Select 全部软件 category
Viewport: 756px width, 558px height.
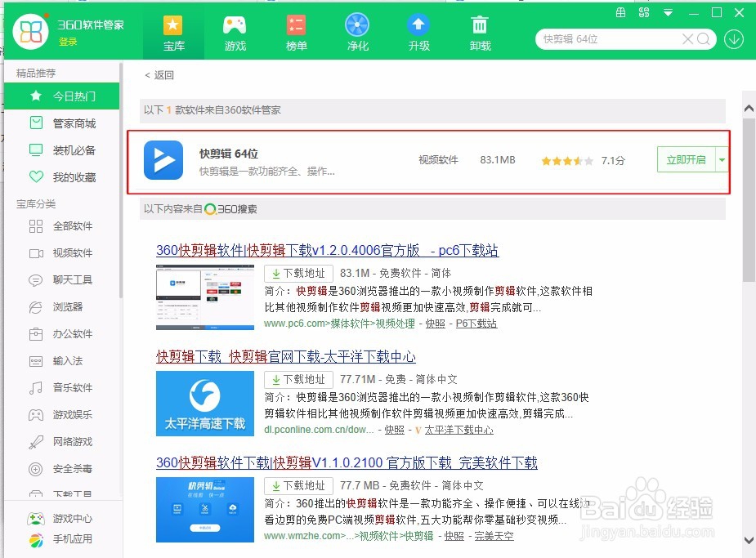pyautogui.click(x=62, y=226)
